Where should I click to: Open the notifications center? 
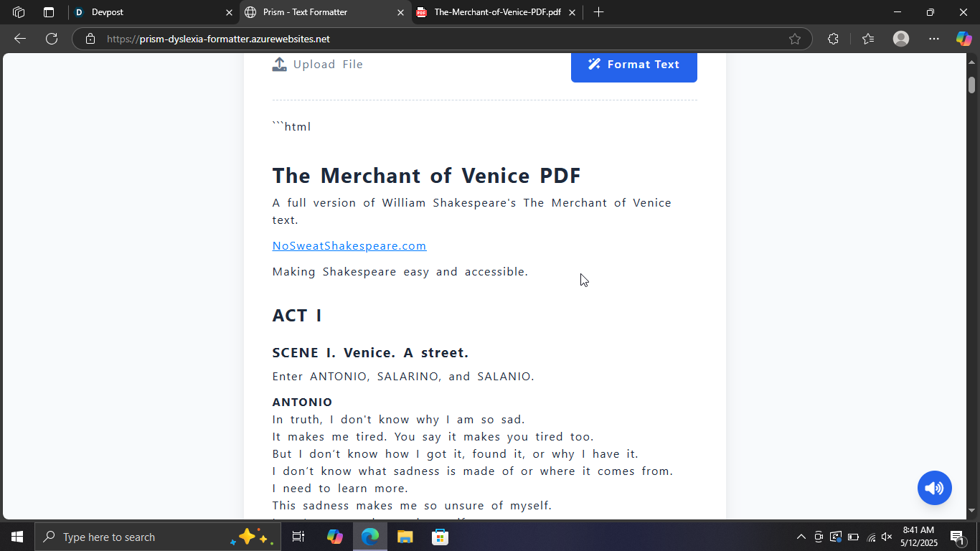coord(957,537)
